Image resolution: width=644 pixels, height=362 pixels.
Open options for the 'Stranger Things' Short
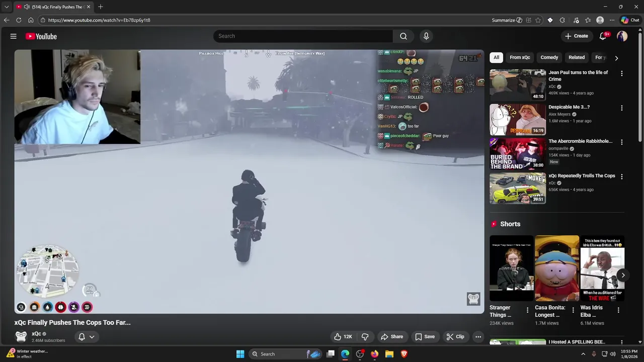[x=527, y=310]
